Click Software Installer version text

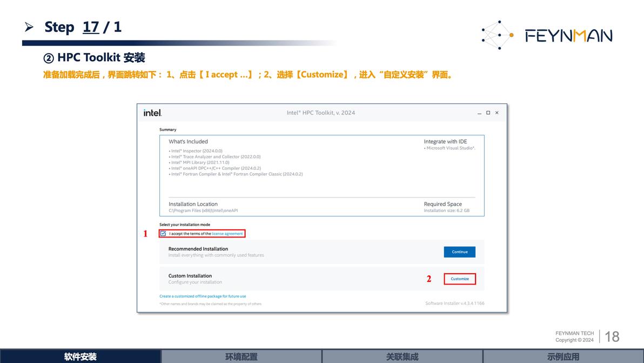pyautogui.click(x=455, y=303)
